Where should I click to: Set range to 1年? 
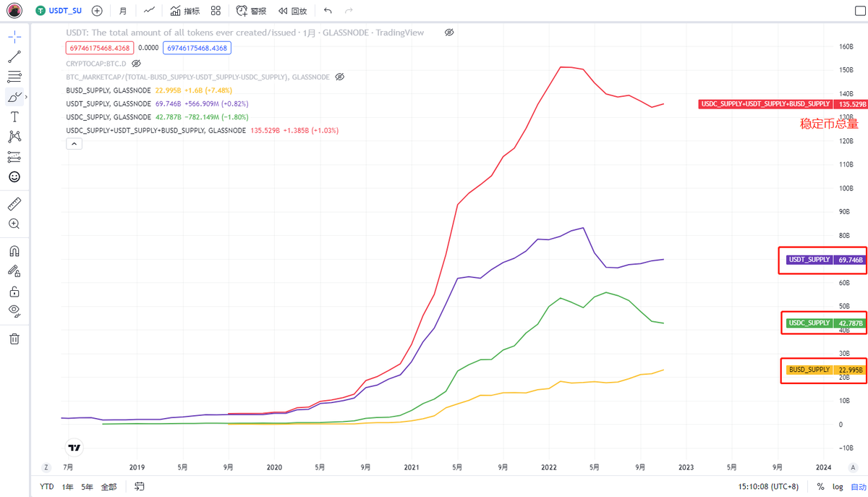click(x=67, y=487)
